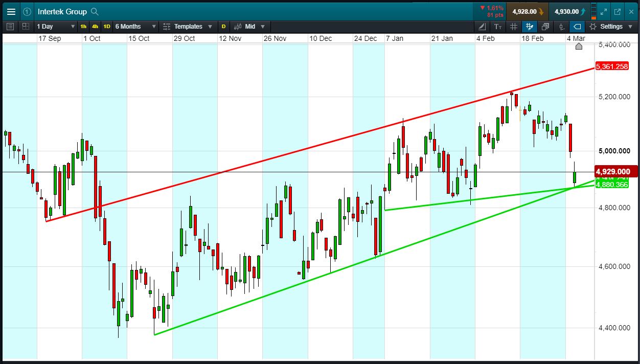The width and height of the screenshot is (640, 364).
Task: Click the price marker candle icon
Action: point(561,27)
